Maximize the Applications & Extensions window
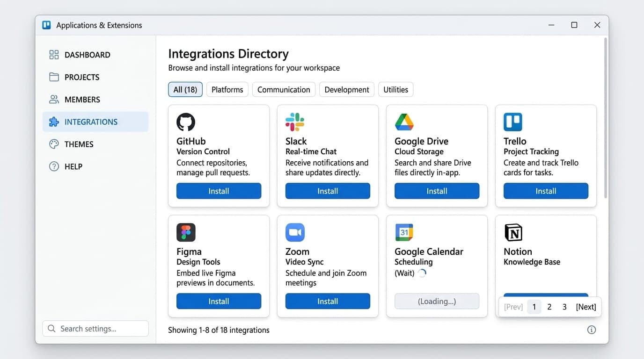Screen dimensions: 644x359 point(574,25)
